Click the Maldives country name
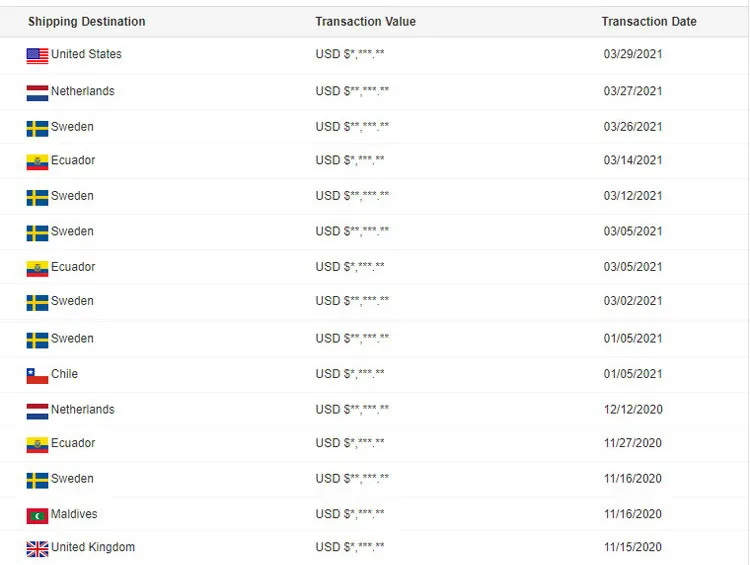The width and height of the screenshot is (750, 565). (x=74, y=514)
